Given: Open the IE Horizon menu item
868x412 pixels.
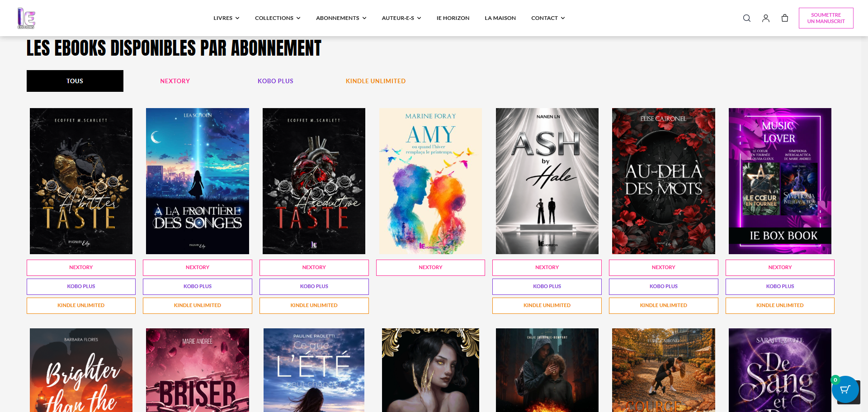Looking at the screenshot, I should tap(453, 18).
